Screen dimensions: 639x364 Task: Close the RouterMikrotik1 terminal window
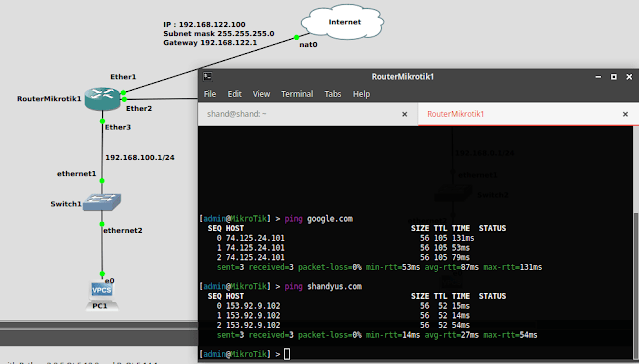tap(629, 77)
